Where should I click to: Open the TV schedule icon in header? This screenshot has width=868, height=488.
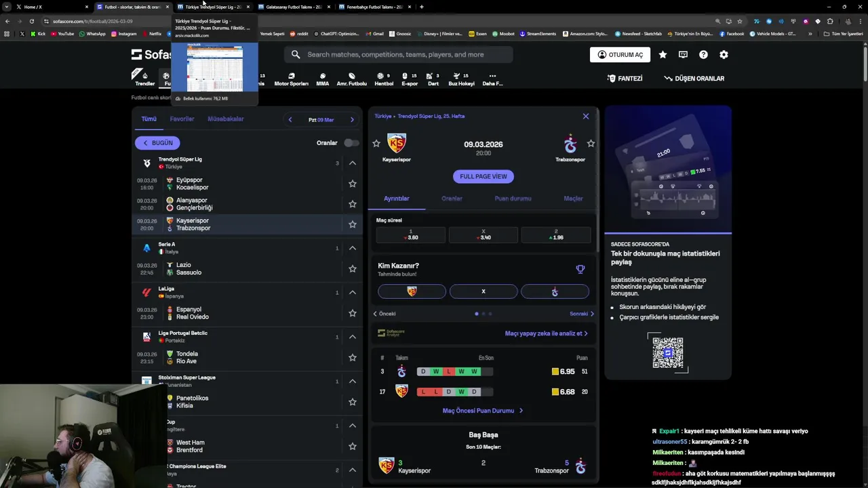[x=683, y=55]
